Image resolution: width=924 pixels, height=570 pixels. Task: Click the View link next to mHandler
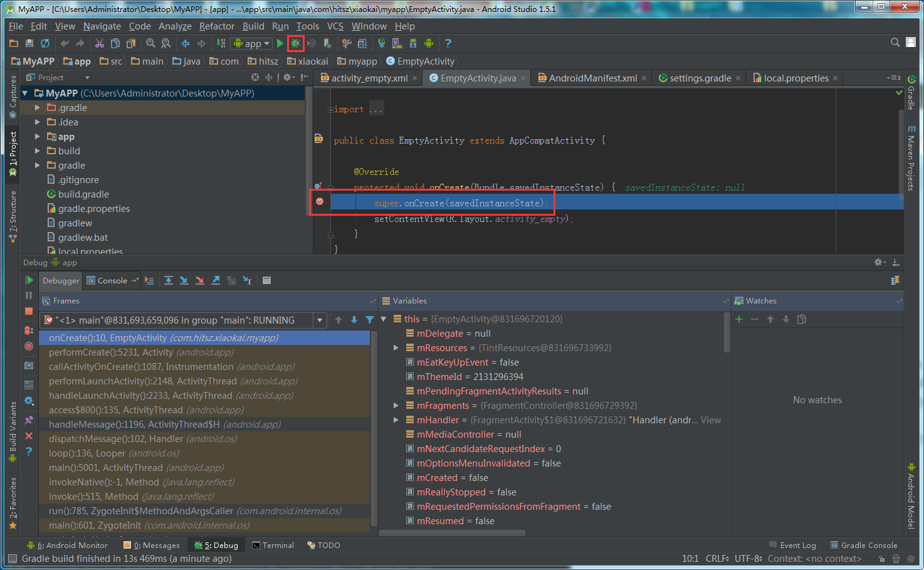point(710,420)
